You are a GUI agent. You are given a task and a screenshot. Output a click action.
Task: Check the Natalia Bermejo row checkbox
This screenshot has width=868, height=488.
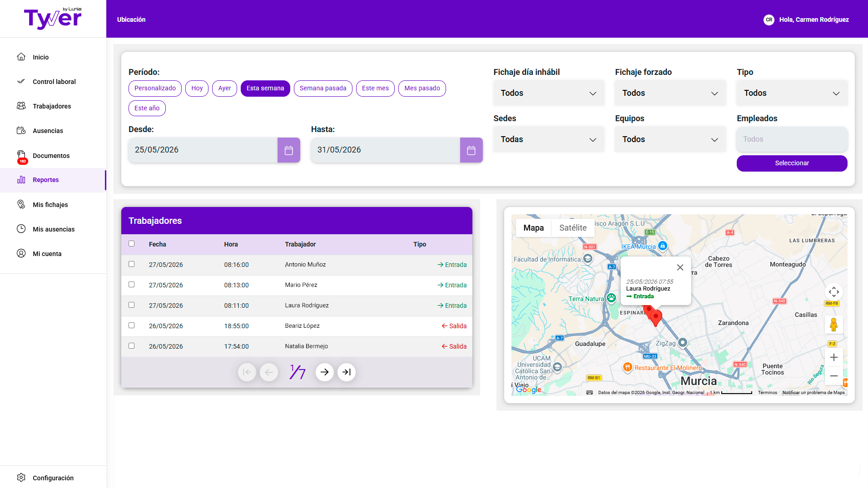(132, 346)
